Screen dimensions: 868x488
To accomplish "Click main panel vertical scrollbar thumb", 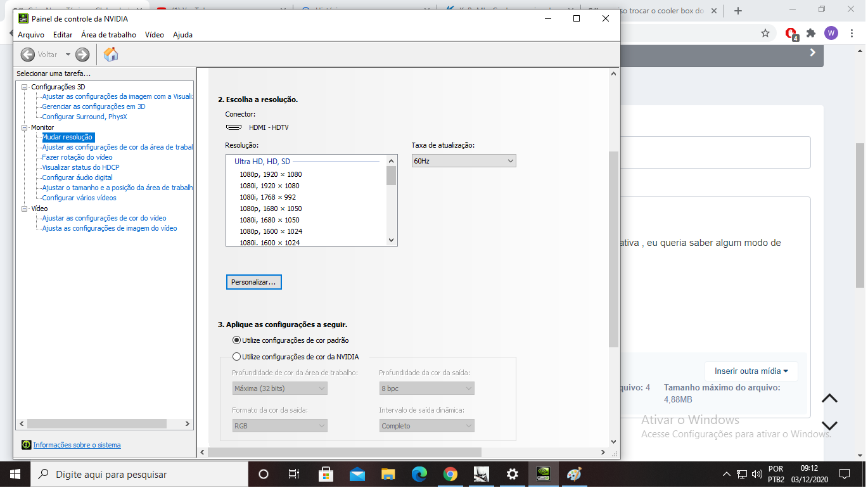I will (x=613, y=249).
